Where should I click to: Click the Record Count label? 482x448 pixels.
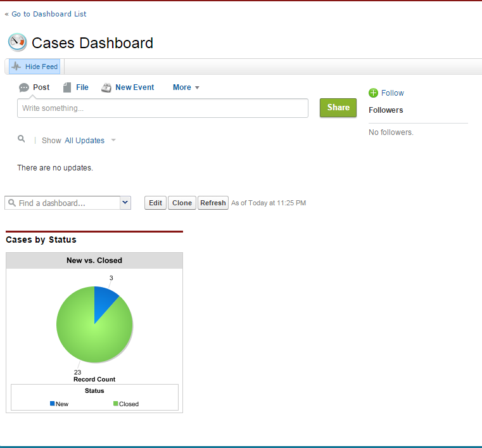tap(94, 380)
